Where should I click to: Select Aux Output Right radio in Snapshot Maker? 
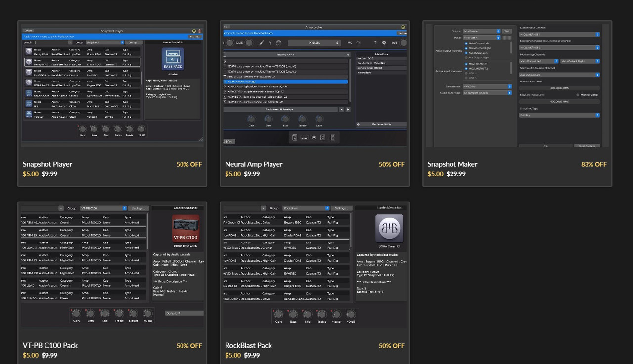coord(466,57)
